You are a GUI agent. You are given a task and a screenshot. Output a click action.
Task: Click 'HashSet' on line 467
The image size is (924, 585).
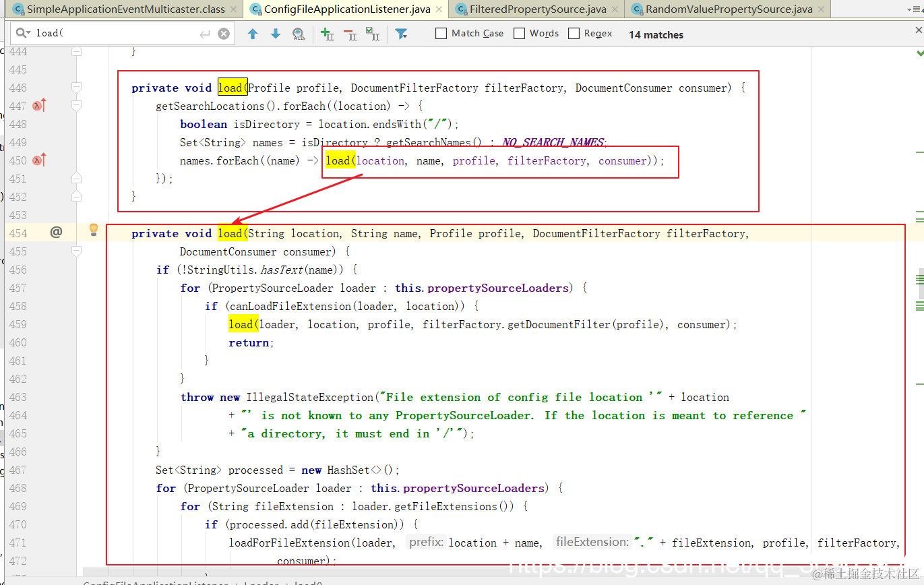click(348, 470)
